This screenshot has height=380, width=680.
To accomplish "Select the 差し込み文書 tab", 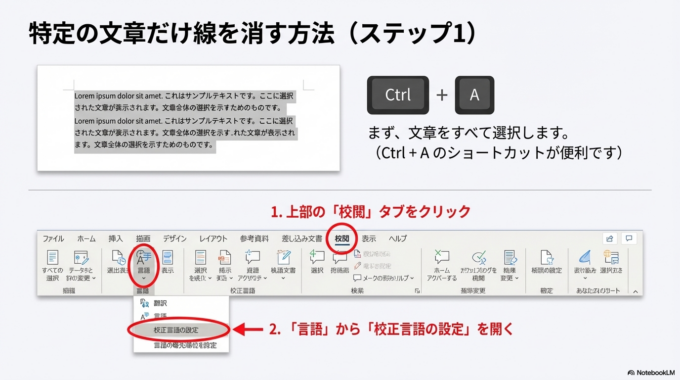I will click(302, 239).
